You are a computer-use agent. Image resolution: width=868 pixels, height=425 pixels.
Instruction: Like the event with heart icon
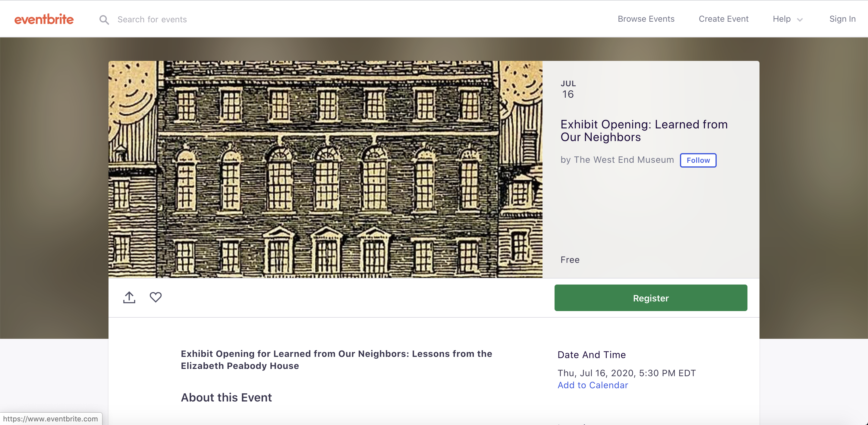[155, 297]
